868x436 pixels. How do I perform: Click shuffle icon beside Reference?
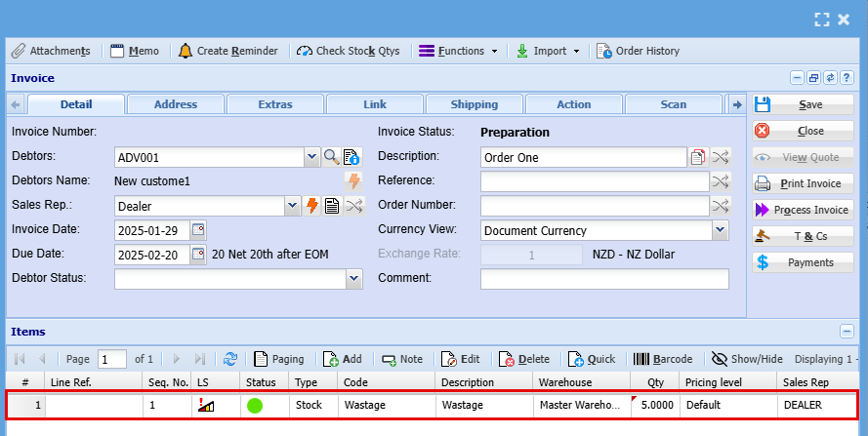click(721, 180)
